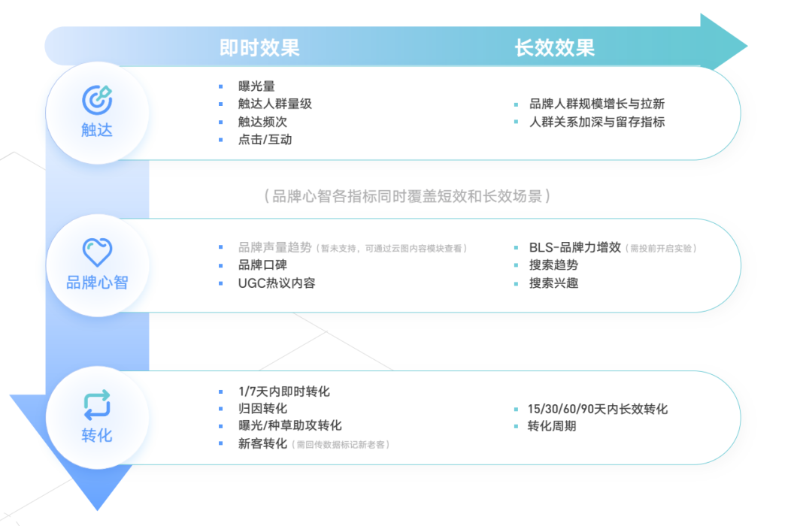Click 品牌口碑 list item
This screenshot has height=526, width=812.
tap(262, 265)
